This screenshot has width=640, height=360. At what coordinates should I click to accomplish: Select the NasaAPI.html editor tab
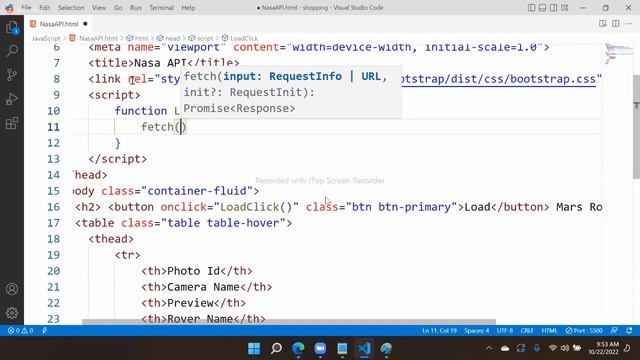coord(59,24)
